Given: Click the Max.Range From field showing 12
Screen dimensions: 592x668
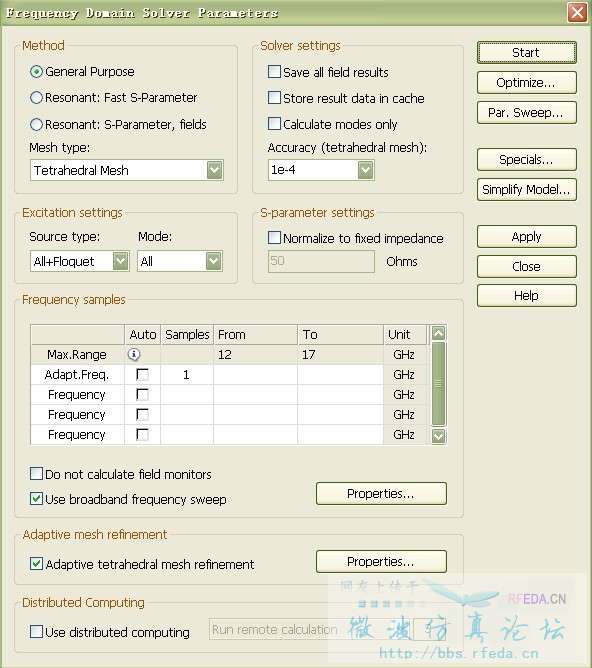Looking at the screenshot, I should [255, 354].
